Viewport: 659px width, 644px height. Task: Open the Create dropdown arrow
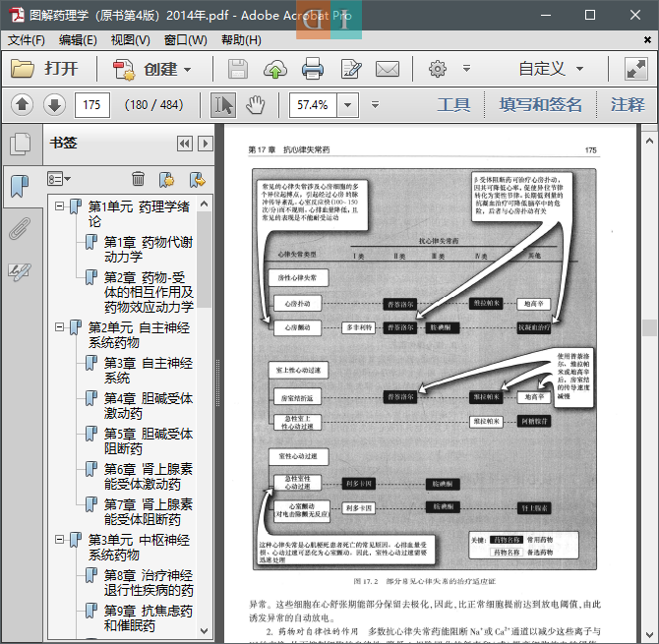pos(188,69)
